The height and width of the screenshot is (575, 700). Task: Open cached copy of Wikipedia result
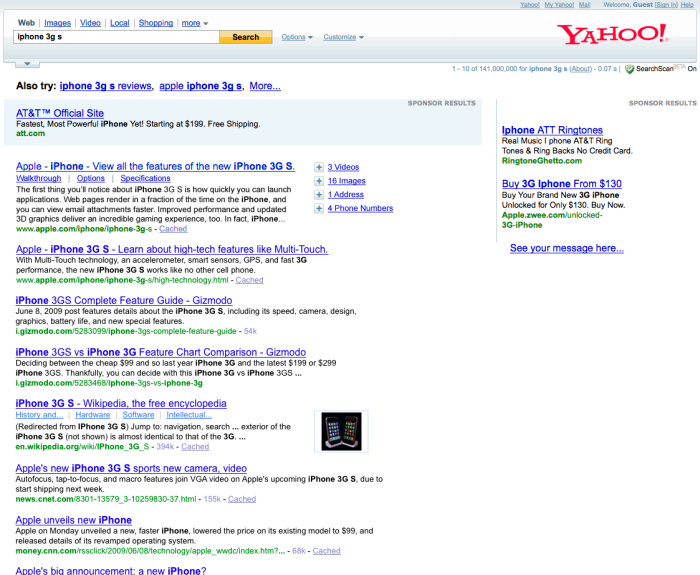tap(195, 447)
